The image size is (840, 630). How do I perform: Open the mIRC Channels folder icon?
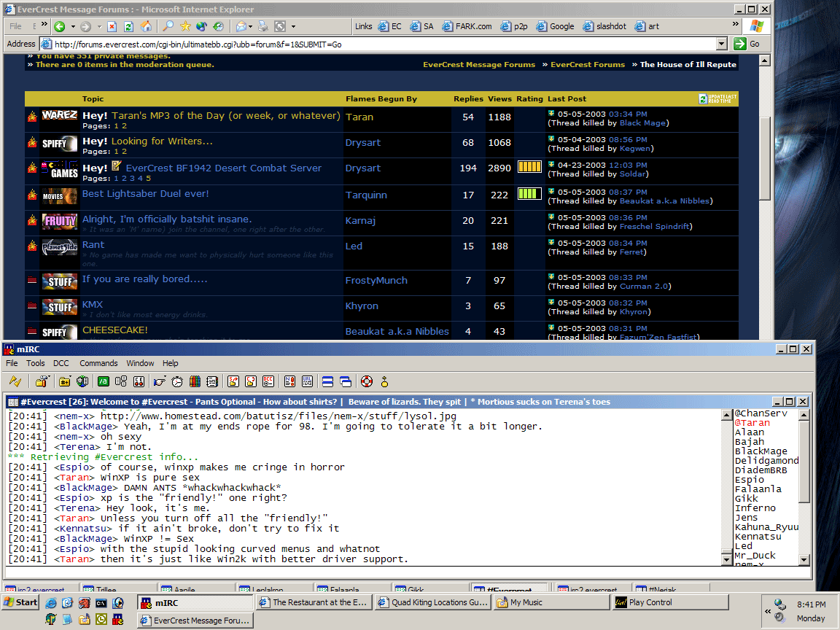point(65,381)
